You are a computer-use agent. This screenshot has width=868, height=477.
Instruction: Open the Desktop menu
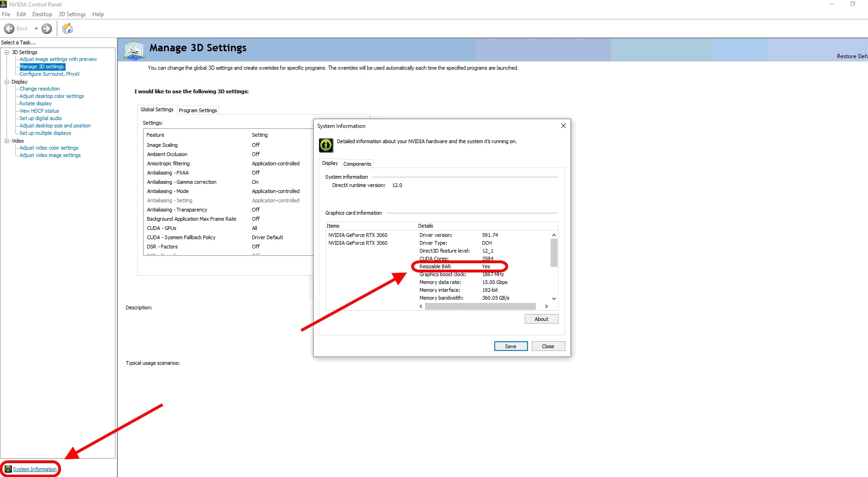42,14
